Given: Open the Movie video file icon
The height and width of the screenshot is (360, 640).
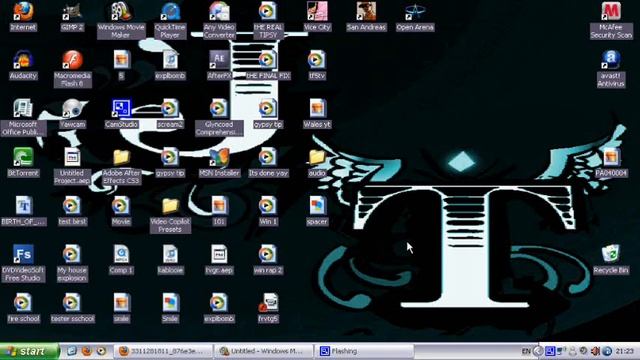Looking at the screenshot, I should (121, 211).
